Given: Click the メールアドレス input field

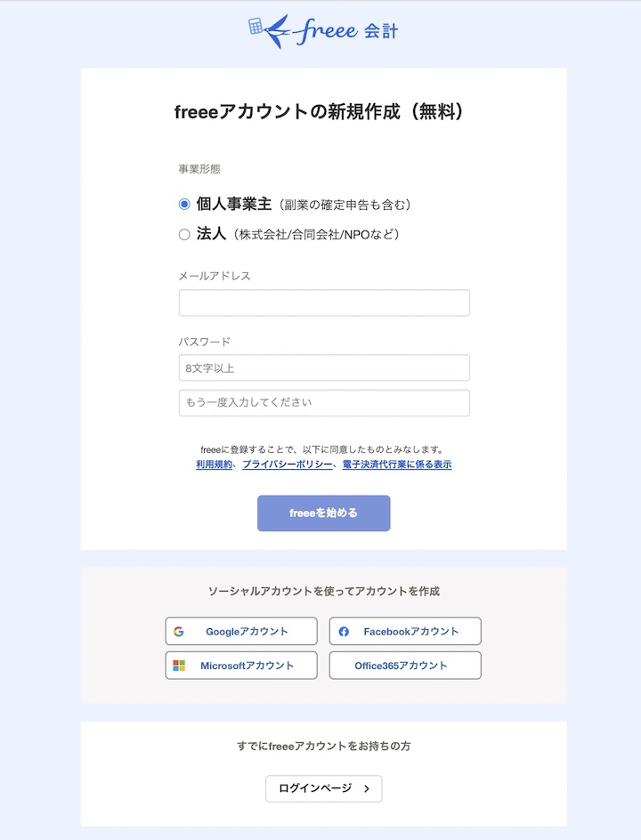Looking at the screenshot, I should click(323, 303).
